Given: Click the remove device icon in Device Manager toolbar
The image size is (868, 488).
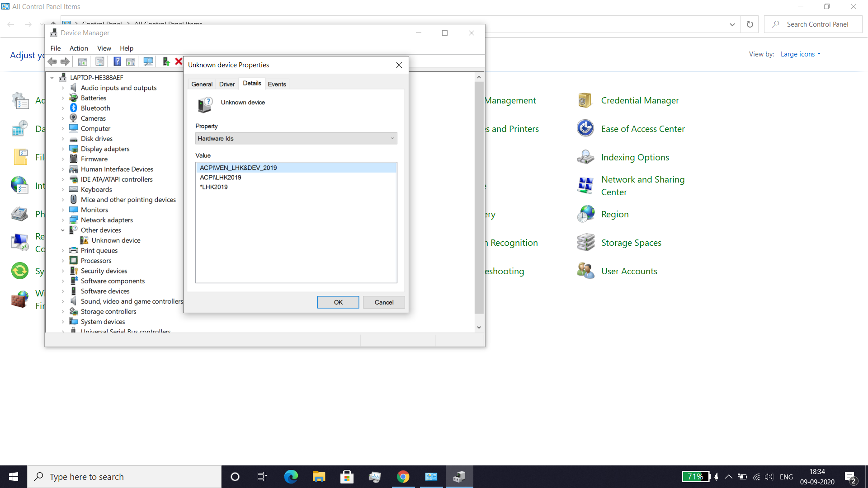Looking at the screenshot, I should pyautogui.click(x=179, y=61).
